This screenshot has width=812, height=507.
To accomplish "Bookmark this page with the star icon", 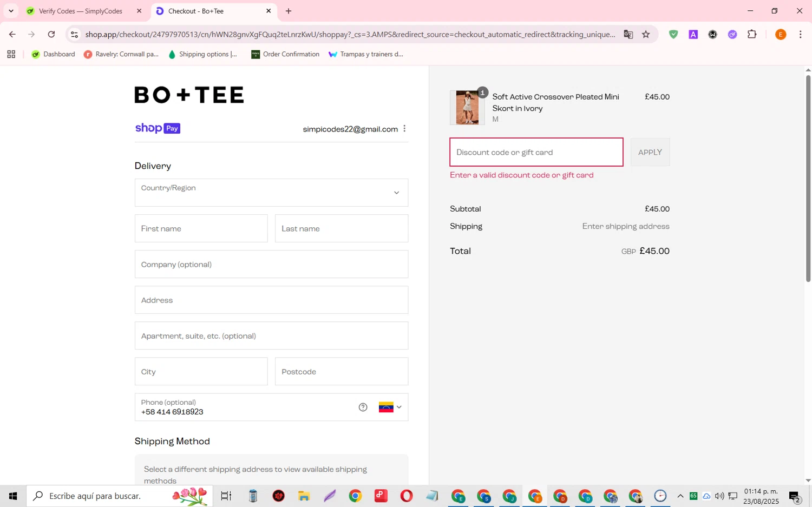I will click(x=646, y=34).
